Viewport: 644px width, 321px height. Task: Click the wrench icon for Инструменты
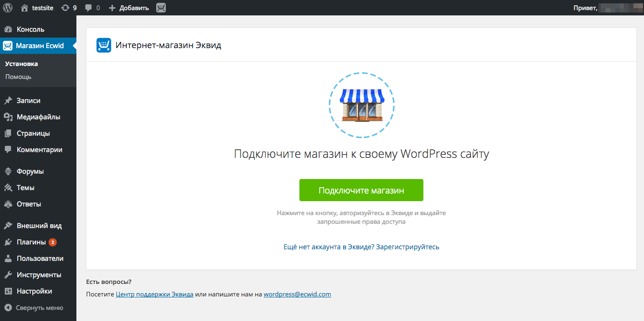(8, 275)
